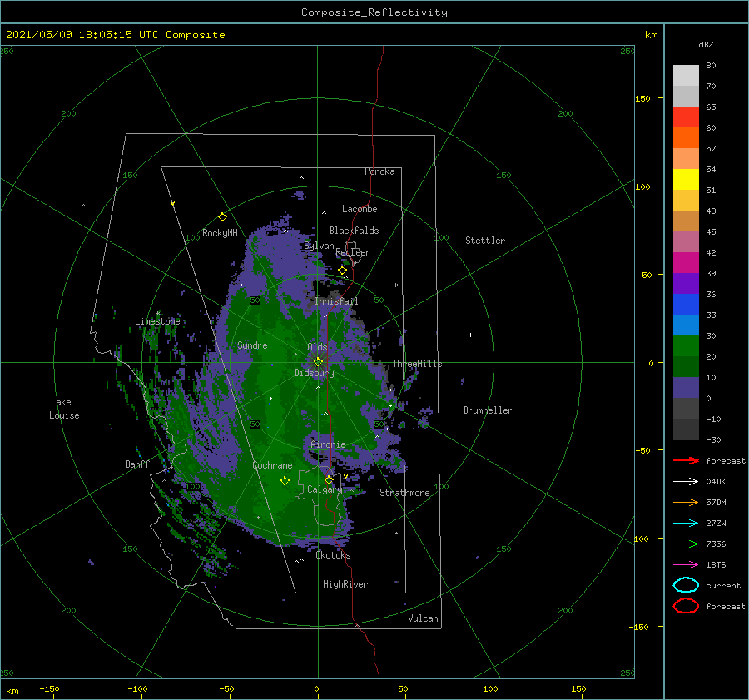Click the Blackfalds city label

pos(354,231)
